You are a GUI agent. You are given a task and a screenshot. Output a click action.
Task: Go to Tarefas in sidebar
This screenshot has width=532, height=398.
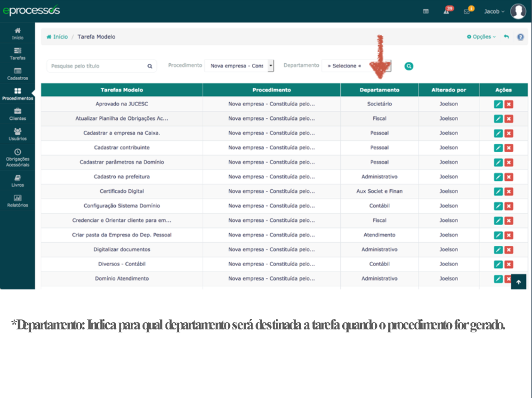point(17,54)
